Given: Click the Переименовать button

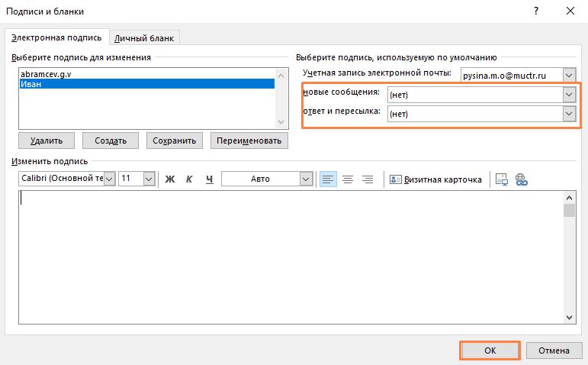Looking at the screenshot, I should [x=249, y=141].
